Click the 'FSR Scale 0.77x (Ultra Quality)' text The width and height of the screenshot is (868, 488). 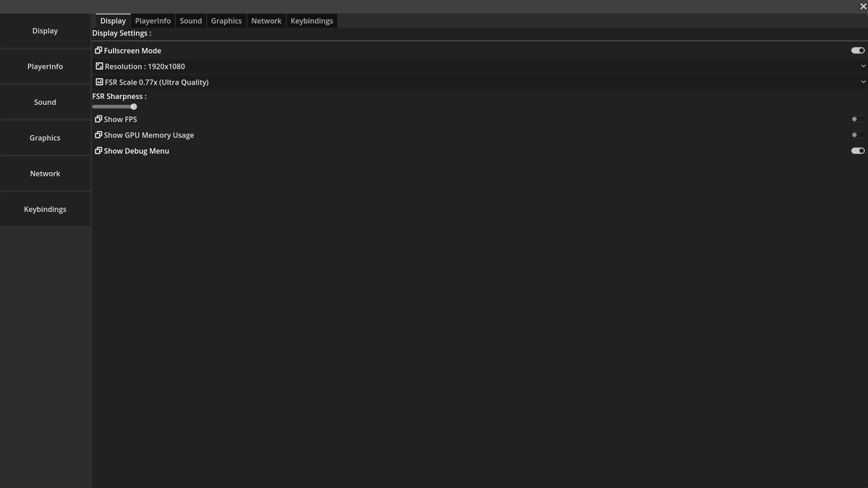156,82
